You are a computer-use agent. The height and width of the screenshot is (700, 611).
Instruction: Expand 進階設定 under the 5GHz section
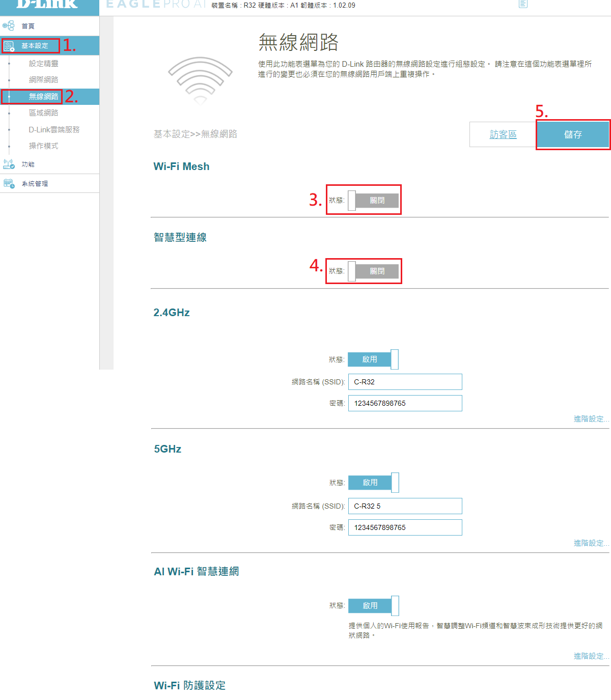(x=591, y=543)
